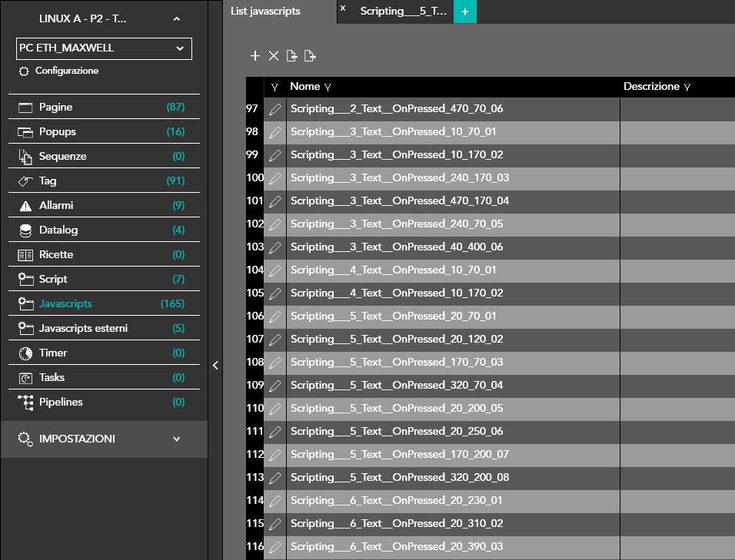Add a new tab with the teal plus button
The image size is (735, 560).
click(x=464, y=12)
